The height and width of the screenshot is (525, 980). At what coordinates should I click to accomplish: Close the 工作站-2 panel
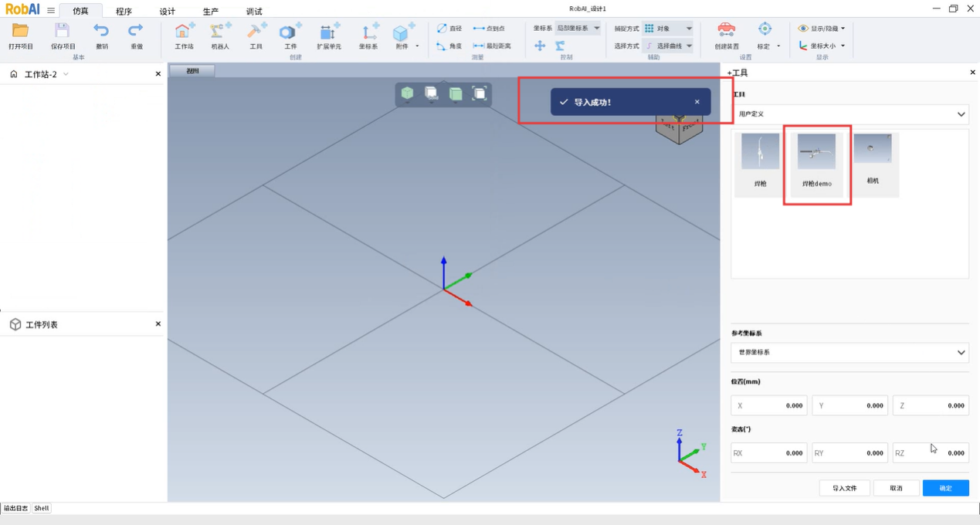(x=158, y=74)
